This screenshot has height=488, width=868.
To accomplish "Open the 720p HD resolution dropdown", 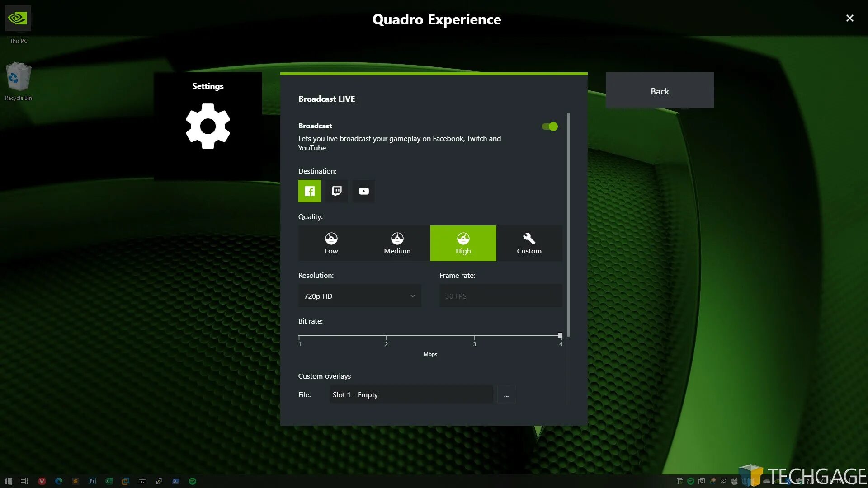I will (359, 296).
